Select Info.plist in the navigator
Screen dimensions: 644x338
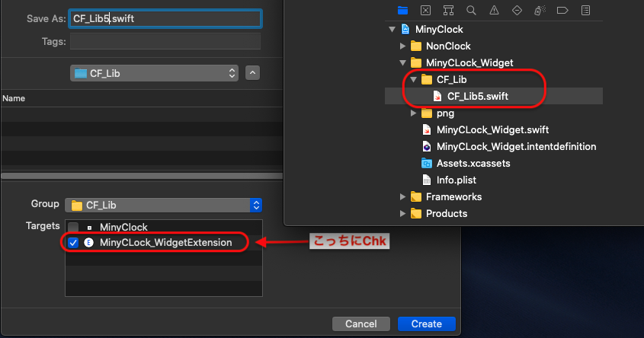click(457, 180)
